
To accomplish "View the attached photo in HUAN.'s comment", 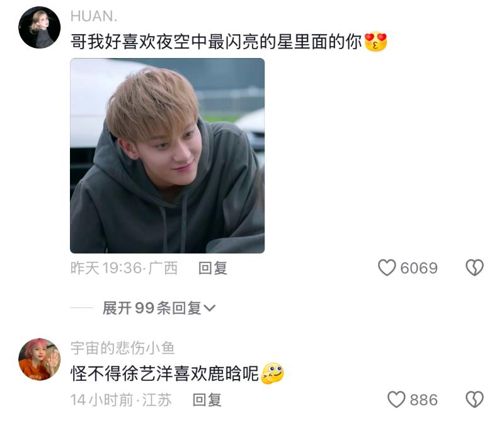I will 167,156.
